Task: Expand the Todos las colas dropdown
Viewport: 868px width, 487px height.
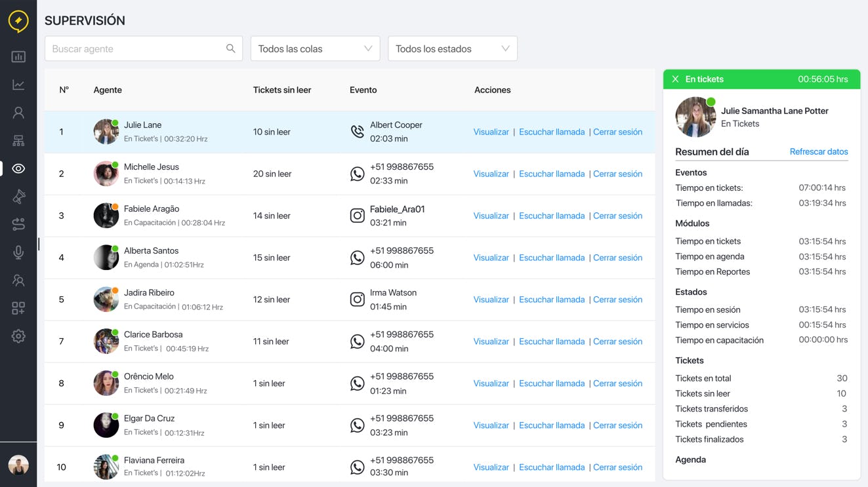Action: pyautogui.click(x=315, y=48)
